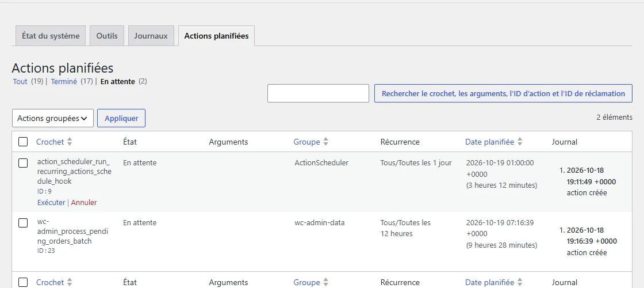Filter by Terminé actions
This screenshot has width=644, height=288.
point(64,81)
